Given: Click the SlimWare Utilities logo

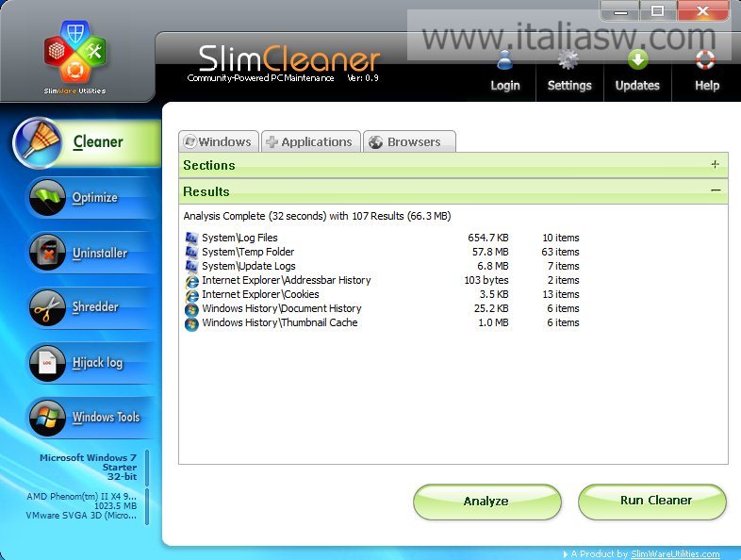Looking at the screenshot, I should pyautogui.click(x=74, y=57).
